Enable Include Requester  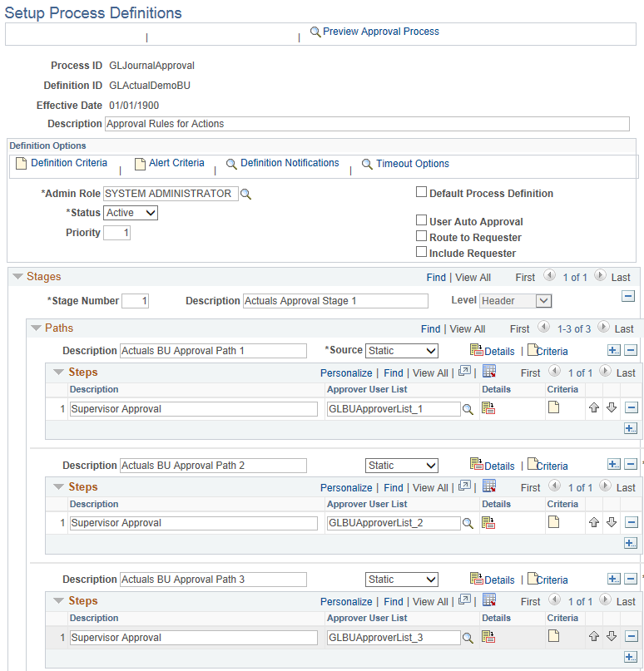pyautogui.click(x=422, y=253)
